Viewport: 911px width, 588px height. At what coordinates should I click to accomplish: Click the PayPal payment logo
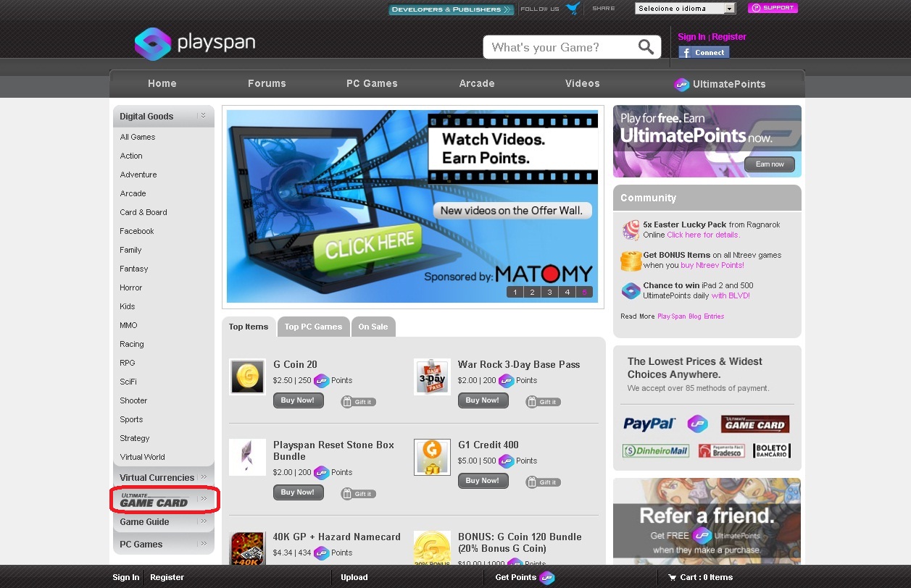[649, 424]
